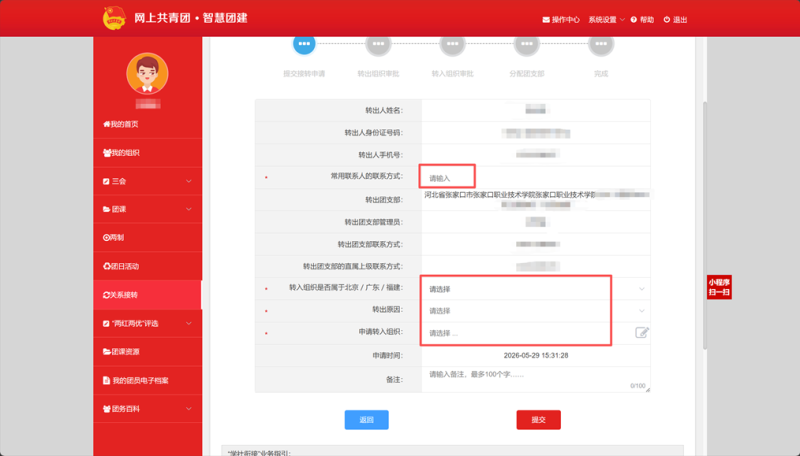Select 关系接转 in the sidebar
This screenshot has width=800, height=456.
coord(147,294)
